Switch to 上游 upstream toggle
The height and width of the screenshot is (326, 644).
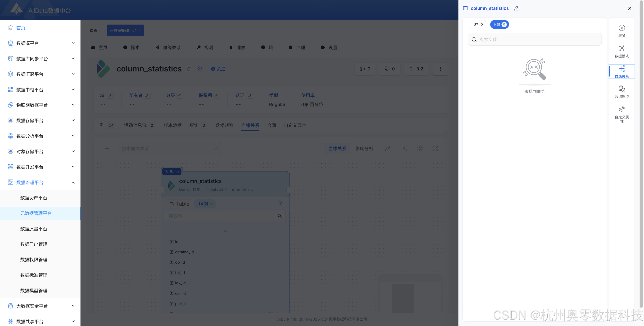(477, 25)
